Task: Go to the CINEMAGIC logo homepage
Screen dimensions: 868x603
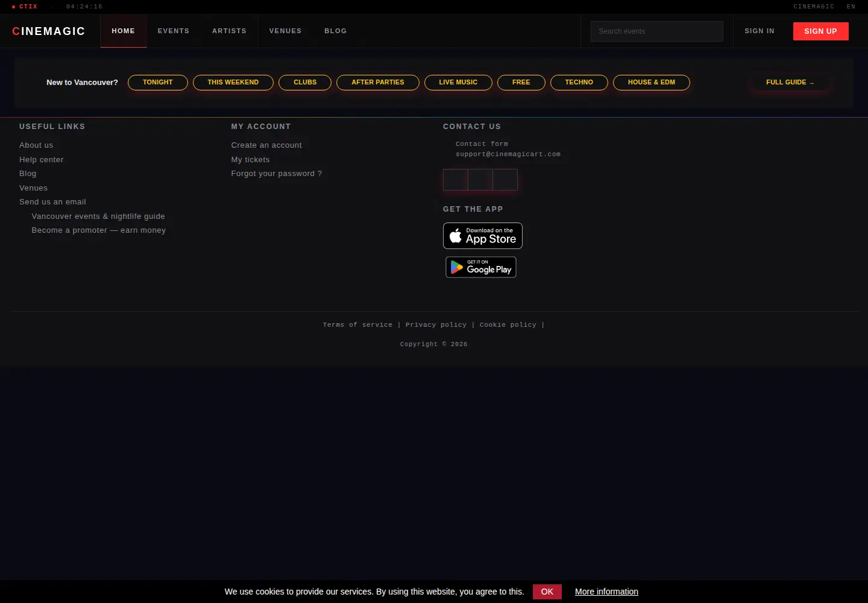Action: pos(49,31)
